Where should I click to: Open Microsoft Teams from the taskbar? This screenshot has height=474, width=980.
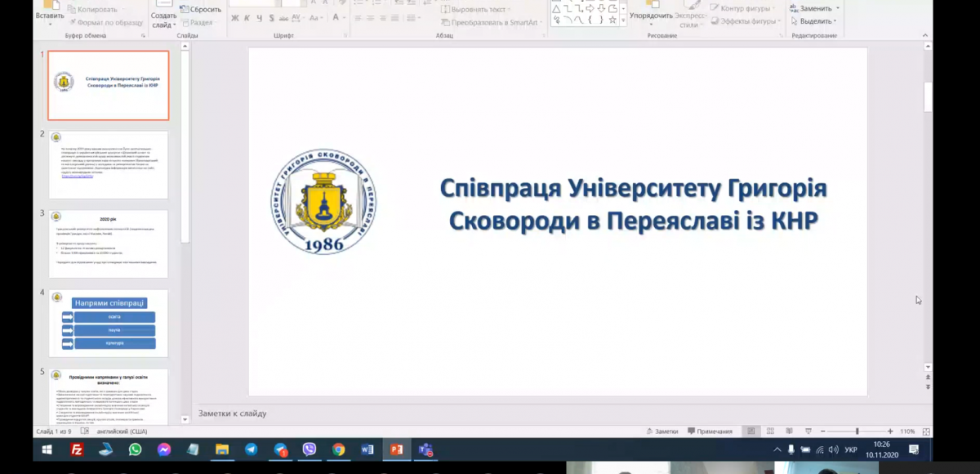pyautogui.click(x=425, y=449)
